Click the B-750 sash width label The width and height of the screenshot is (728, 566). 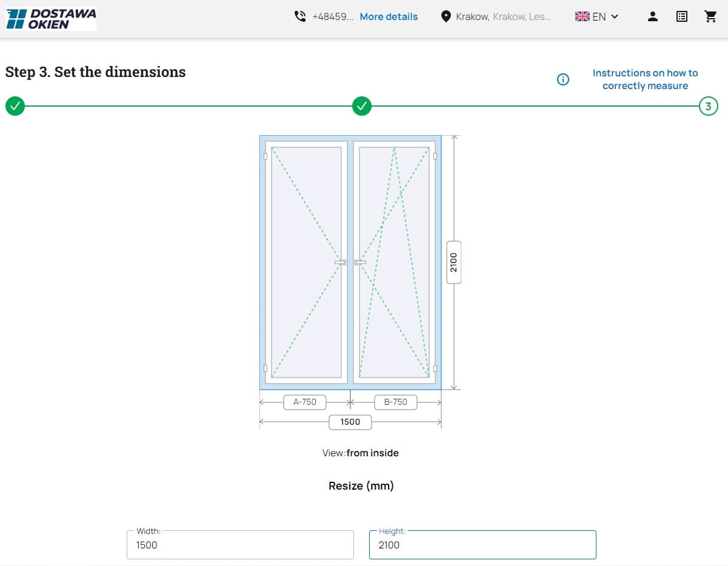tap(396, 402)
